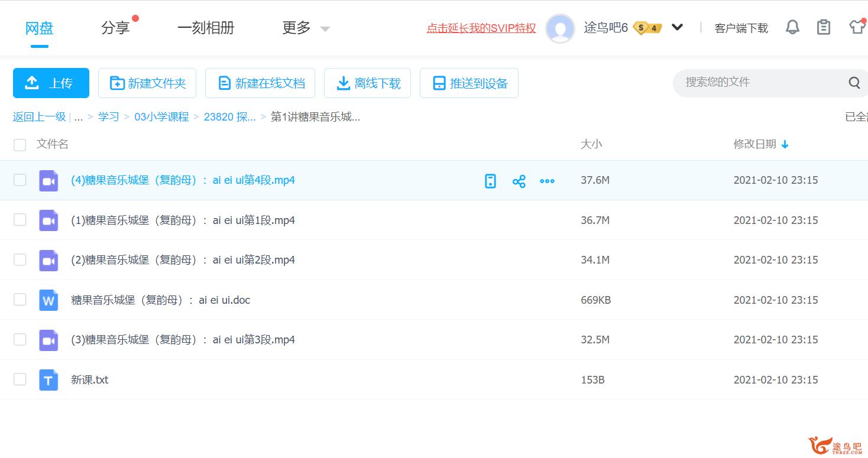The image size is (868, 458).
Task: Expand the account dropdown chevron
Action: [678, 27]
